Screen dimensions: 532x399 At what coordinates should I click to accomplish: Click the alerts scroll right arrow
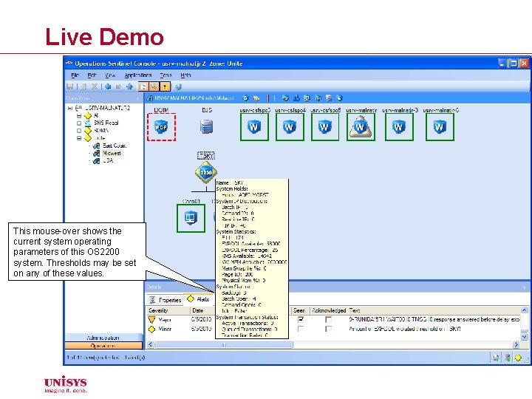click(x=516, y=344)
